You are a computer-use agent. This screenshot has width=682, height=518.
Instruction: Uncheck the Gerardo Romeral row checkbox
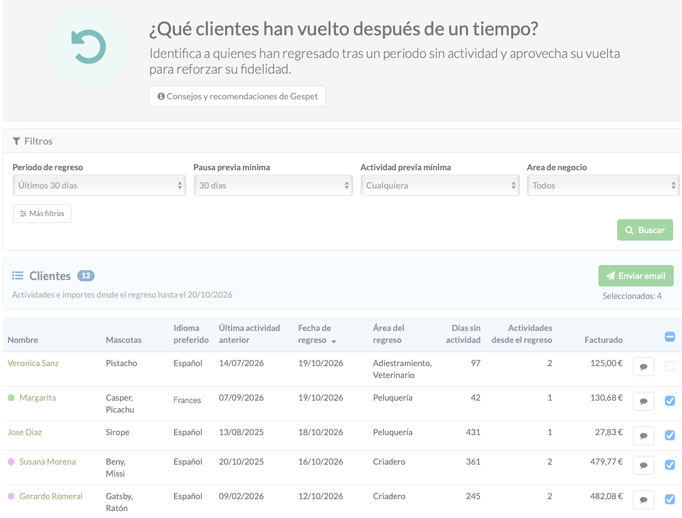[x=670, y=499]
